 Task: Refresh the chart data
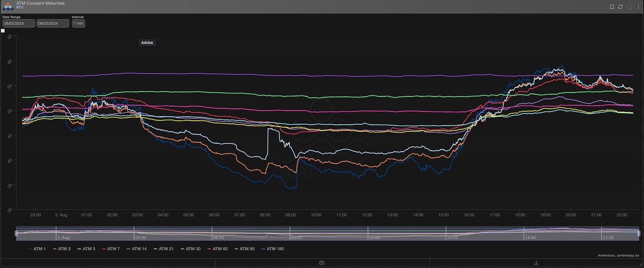620,7
